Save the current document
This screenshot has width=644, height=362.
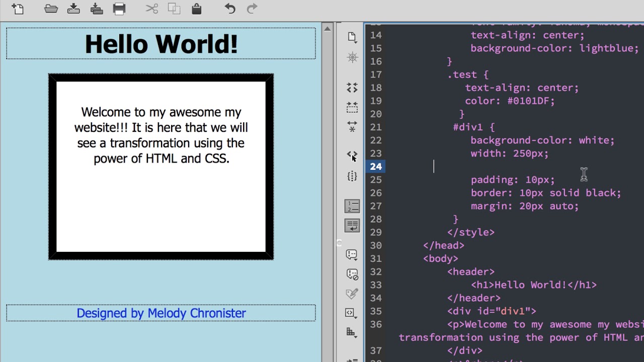(x=73, y=9)
